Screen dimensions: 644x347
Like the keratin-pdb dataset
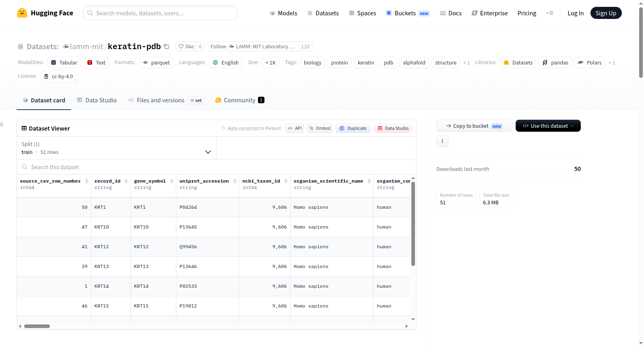click(186, 47)
